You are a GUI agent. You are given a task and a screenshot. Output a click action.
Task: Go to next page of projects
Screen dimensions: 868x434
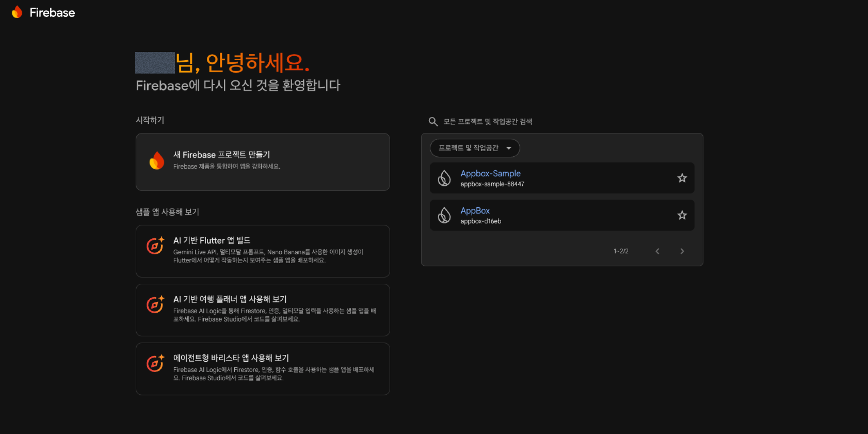[x=682, y=251]
